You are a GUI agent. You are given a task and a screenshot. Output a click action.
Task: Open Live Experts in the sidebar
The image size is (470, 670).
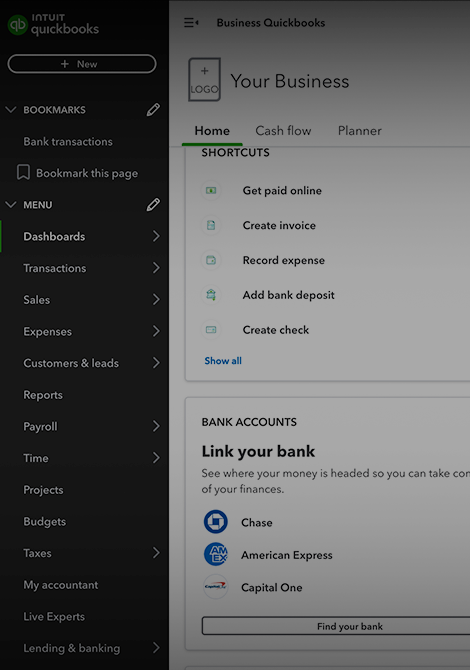tap(54, 617)
